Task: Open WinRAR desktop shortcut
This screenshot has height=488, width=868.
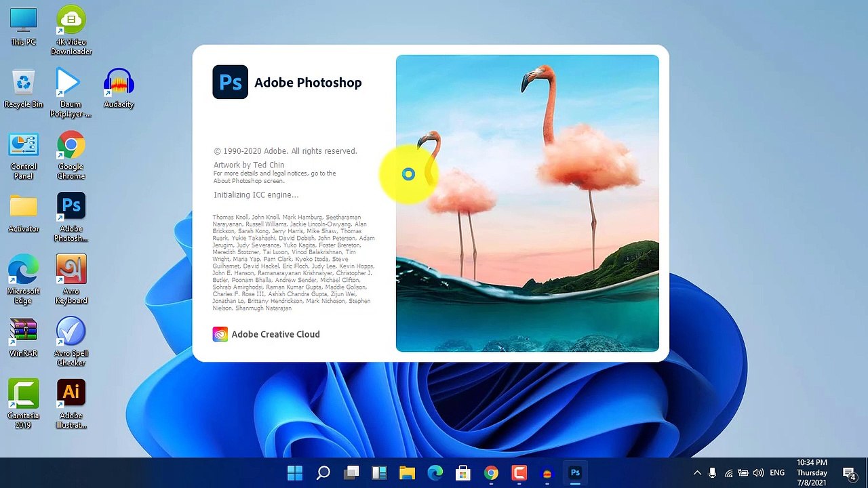Action: point(23,331)
